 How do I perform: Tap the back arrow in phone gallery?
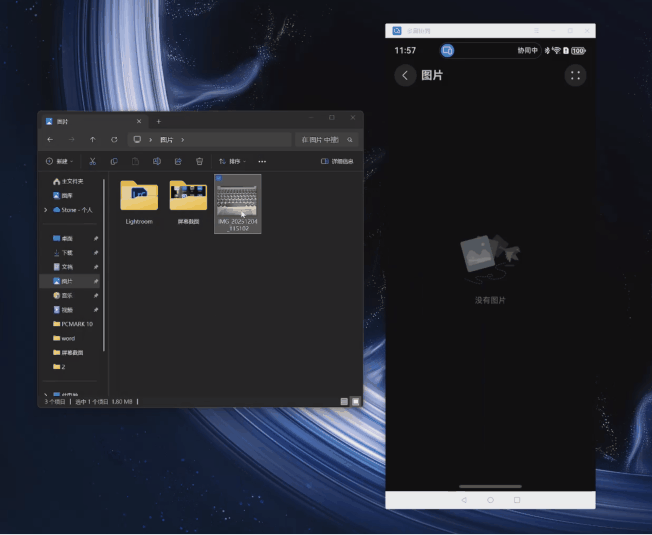[x=405, y=75]
